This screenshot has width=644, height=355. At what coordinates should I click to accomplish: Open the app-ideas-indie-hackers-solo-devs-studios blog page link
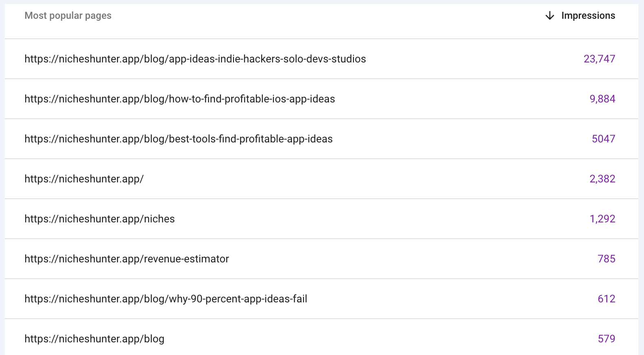(x=195, y=59)
